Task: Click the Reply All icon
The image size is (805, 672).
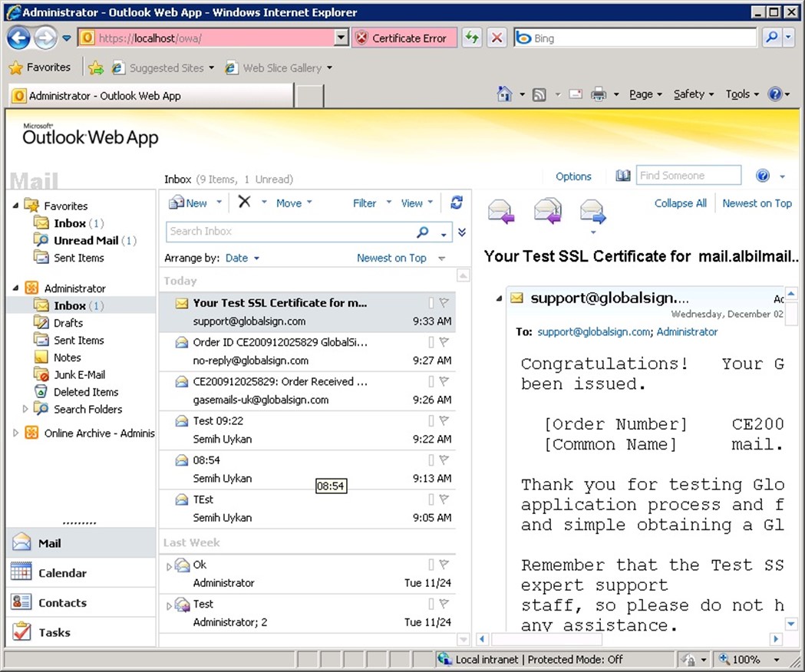Action: click(x=546, y=210)
